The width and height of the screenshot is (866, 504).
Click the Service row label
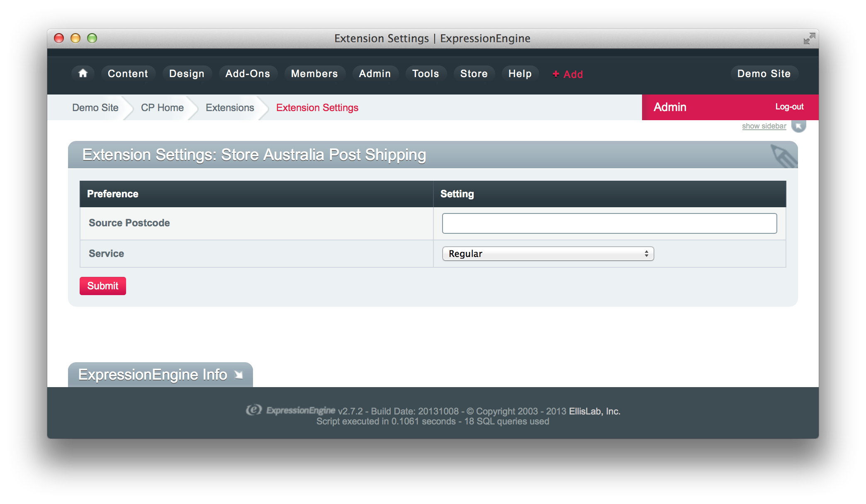coord(106,253)
